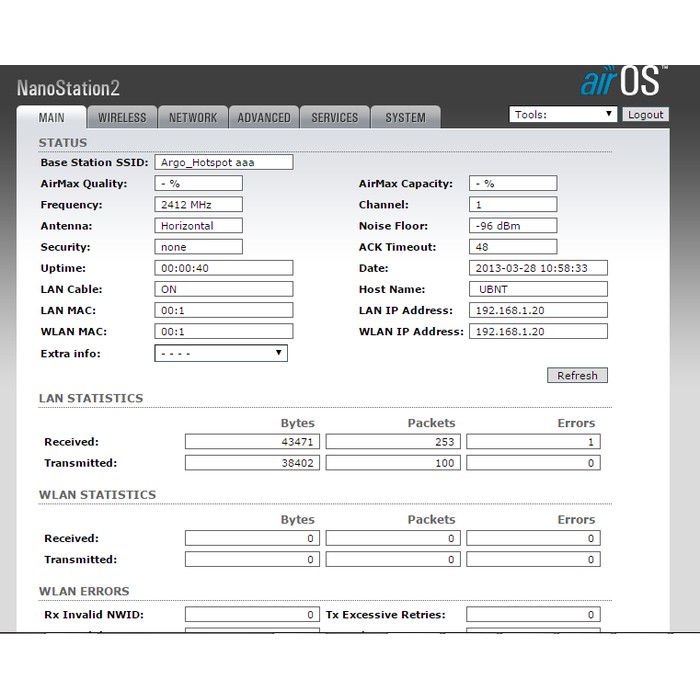Click the Logout button
The height and width of the screenshot is (700, 700).
click(646, 115)
